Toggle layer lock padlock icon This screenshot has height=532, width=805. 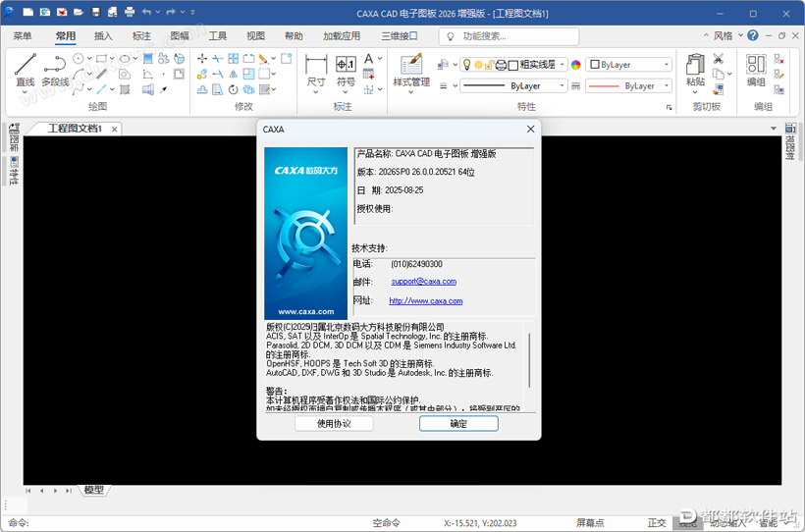pos(489,65)
